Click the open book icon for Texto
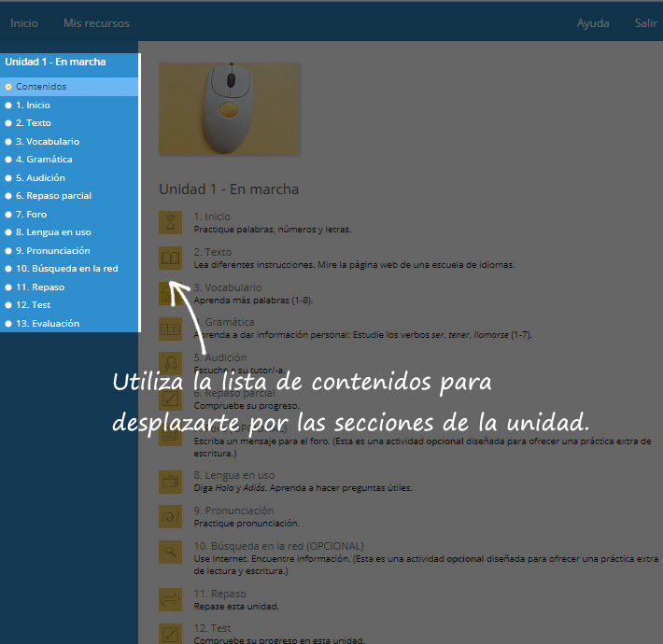 click(170, 258)
